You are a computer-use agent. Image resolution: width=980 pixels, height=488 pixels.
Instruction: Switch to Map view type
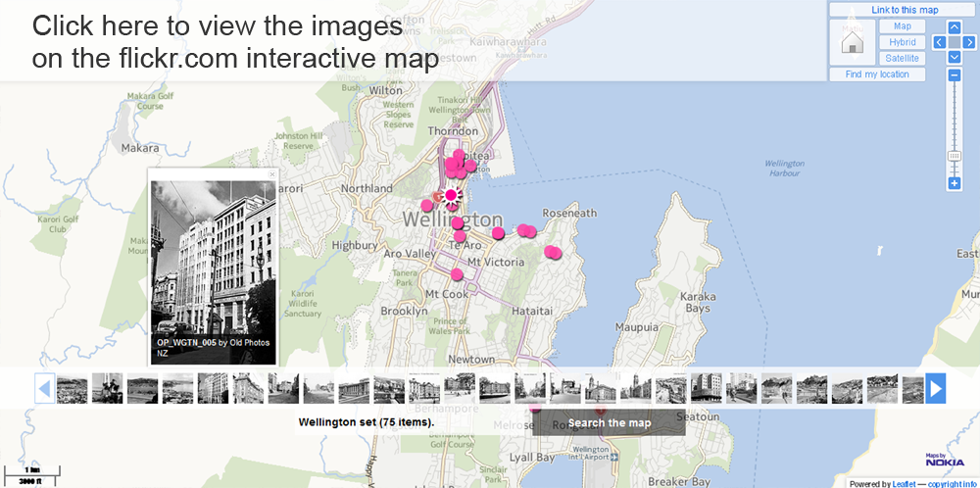point(903,26)
